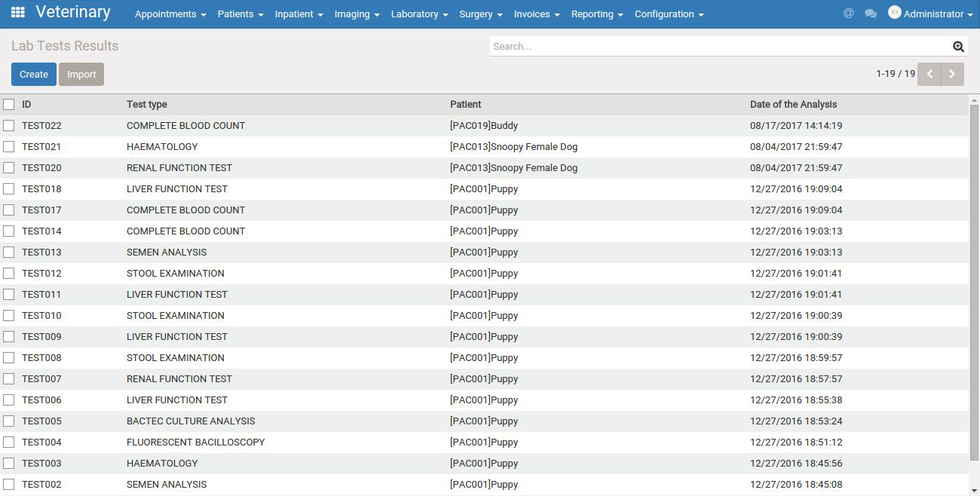Check the TEST021 row checkbox
This screenshot has width=980, height=496.
pyautogui.click(x=9, y=147)
